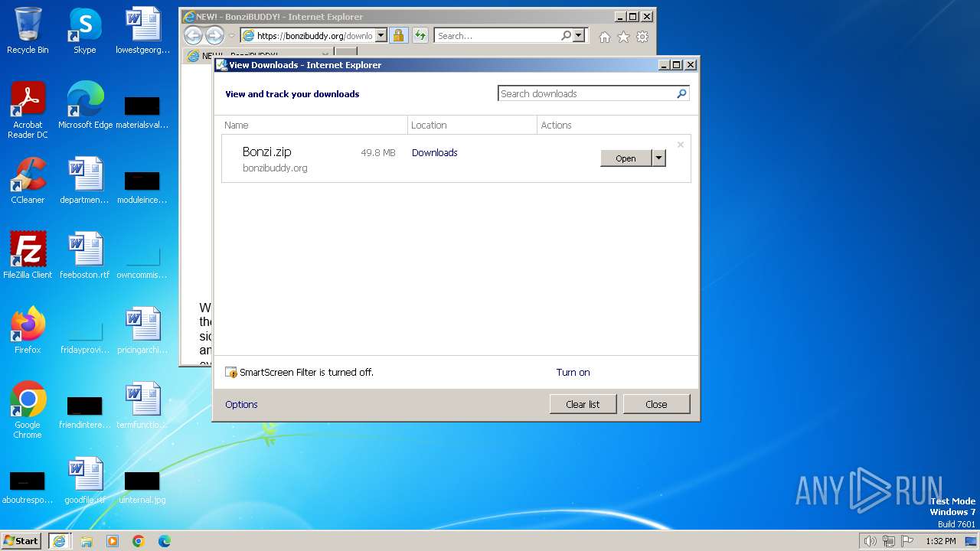Open the CCleaner desktop shortcut
This screenshot has height=551, width=980.
(x=28, y=181)
